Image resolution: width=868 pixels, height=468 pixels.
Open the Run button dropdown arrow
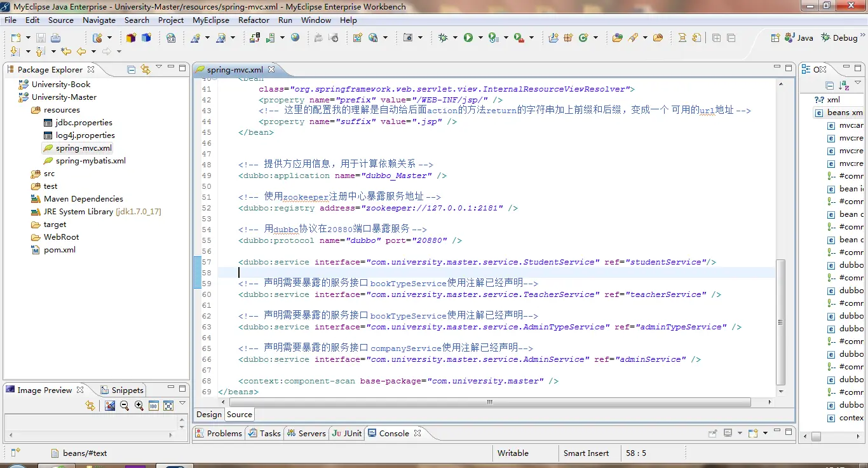[480, 38]
